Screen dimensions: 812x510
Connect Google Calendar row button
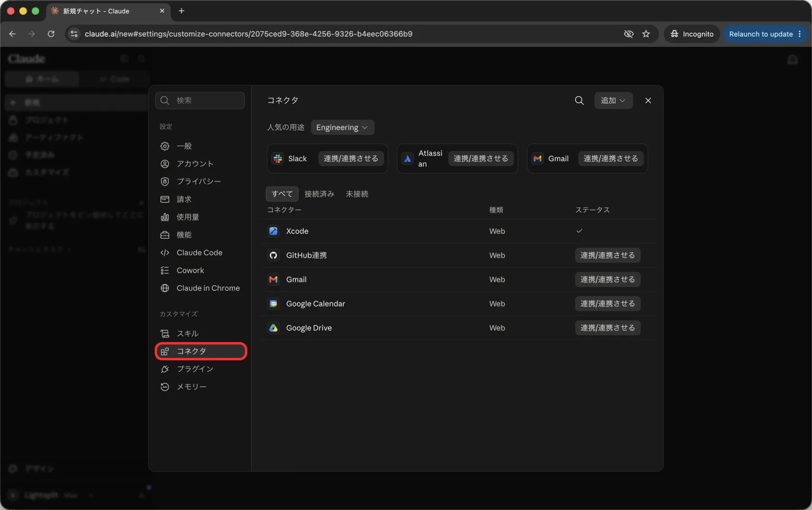coord(608,304)
